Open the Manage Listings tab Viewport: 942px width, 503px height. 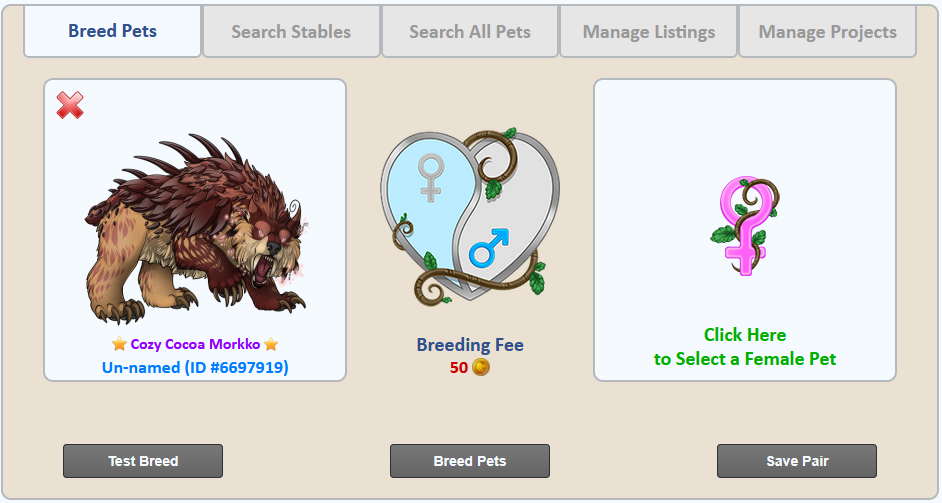point(649,31)
